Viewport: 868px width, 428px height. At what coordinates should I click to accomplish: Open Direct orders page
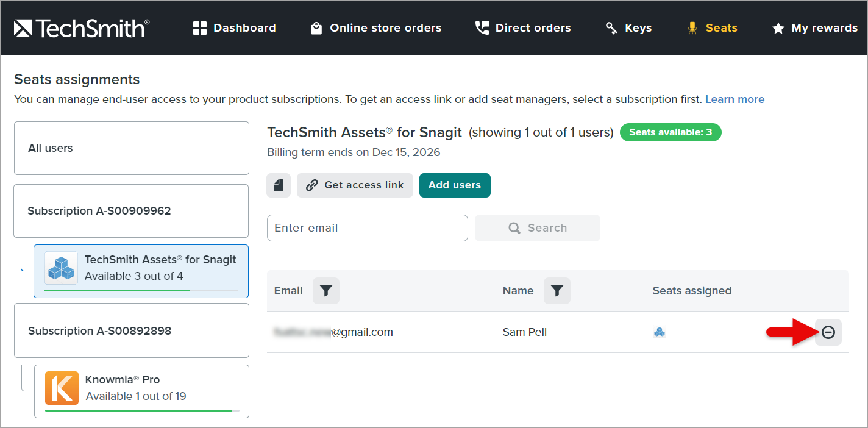tap(523, 28)
